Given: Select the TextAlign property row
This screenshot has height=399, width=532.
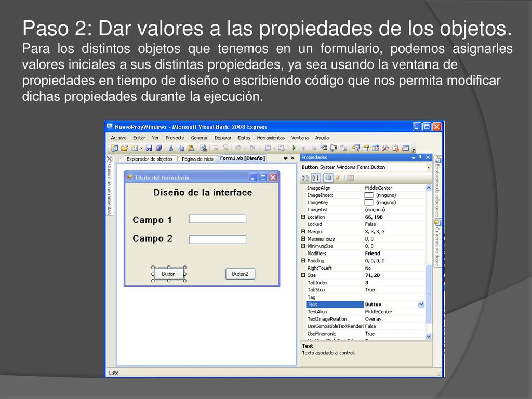Looking at the screenshot, I should coord(366,312).
